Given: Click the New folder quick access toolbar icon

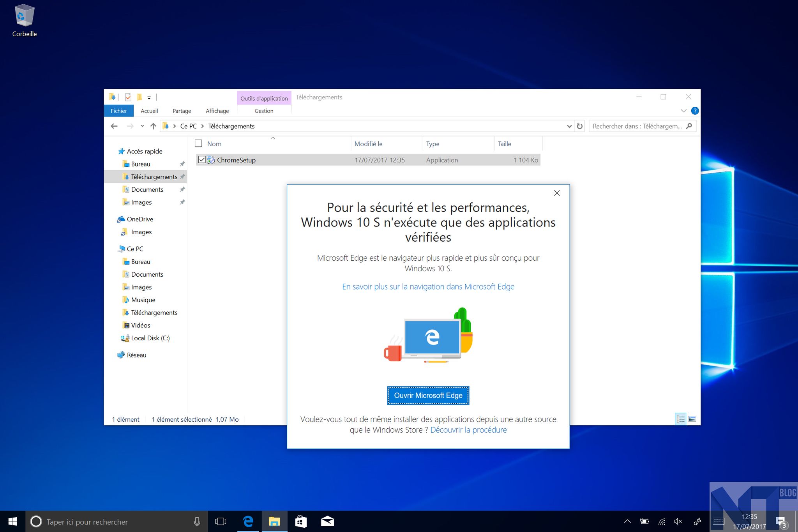Looking at the screenshot, I should click(139, 97).
